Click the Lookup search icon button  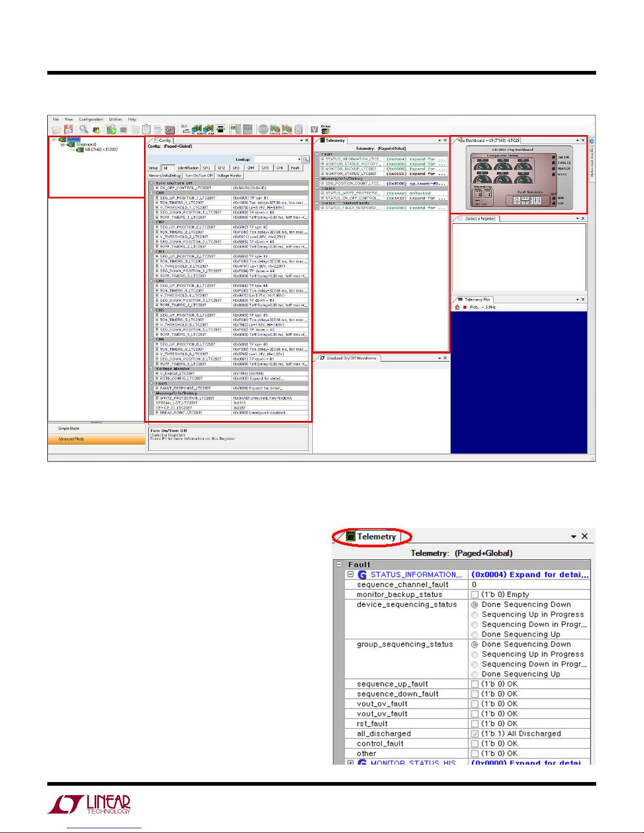[305, 159]
